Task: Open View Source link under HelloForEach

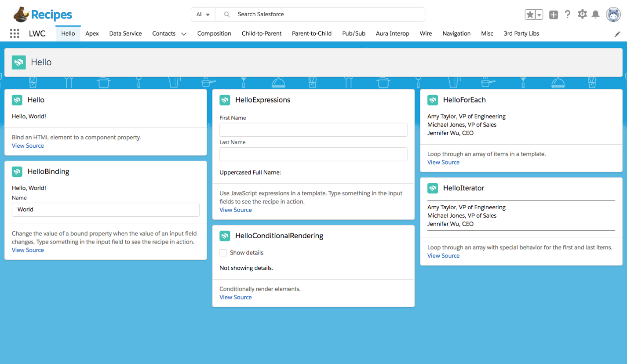Action: coord(443,162)
